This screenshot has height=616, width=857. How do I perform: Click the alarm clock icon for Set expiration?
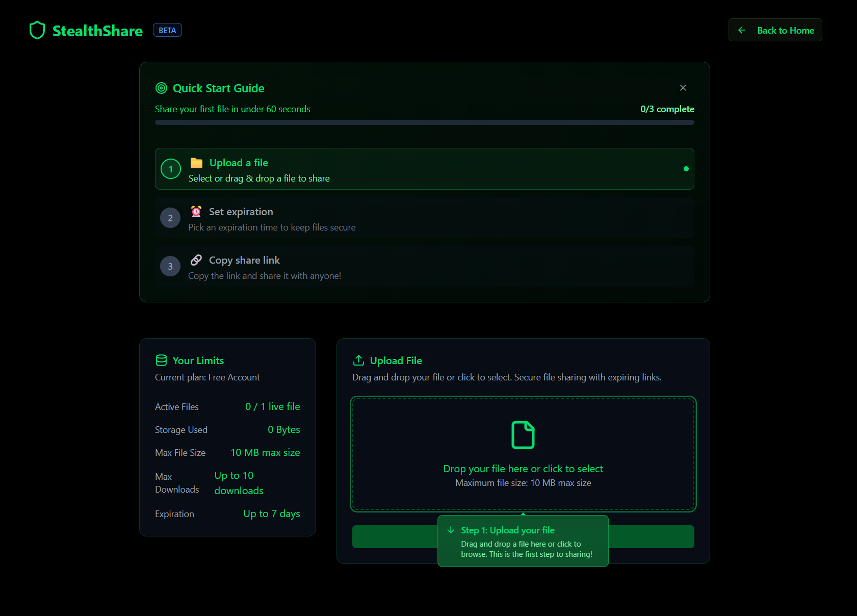pos(196,211)
